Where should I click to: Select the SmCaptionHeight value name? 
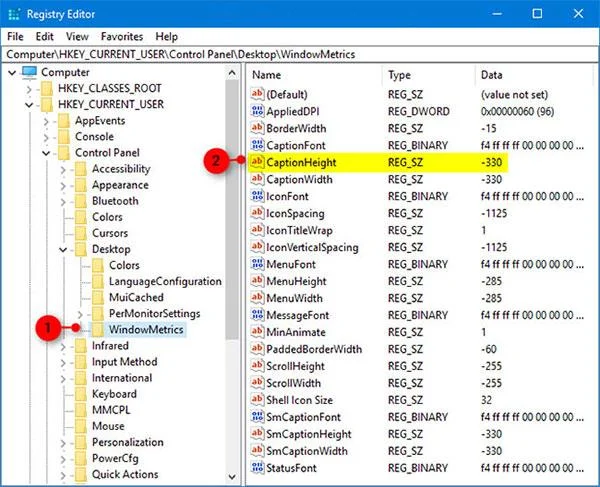click(308, 434)
